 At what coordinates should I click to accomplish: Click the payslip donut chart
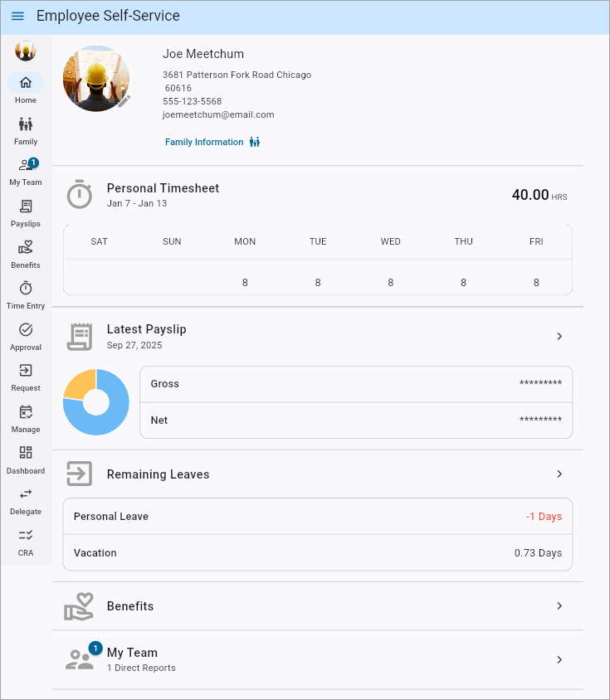(x=96, y=402)
